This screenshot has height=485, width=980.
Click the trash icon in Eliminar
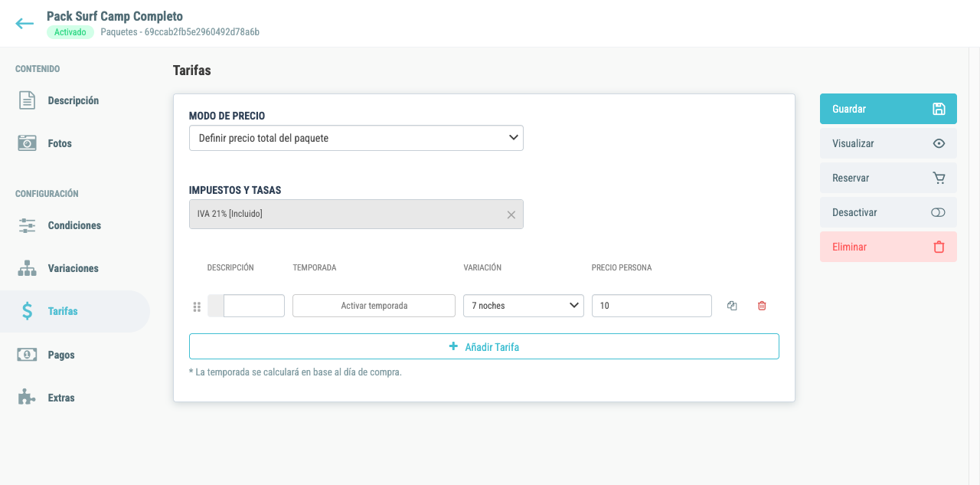point(939,247)
